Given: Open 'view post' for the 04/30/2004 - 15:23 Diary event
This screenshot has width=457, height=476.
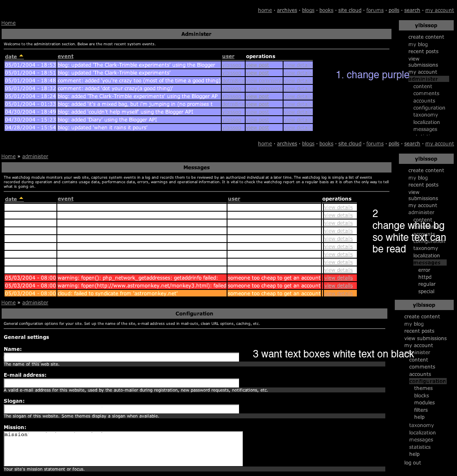Looking at the screenshot, I should [258, 120].
